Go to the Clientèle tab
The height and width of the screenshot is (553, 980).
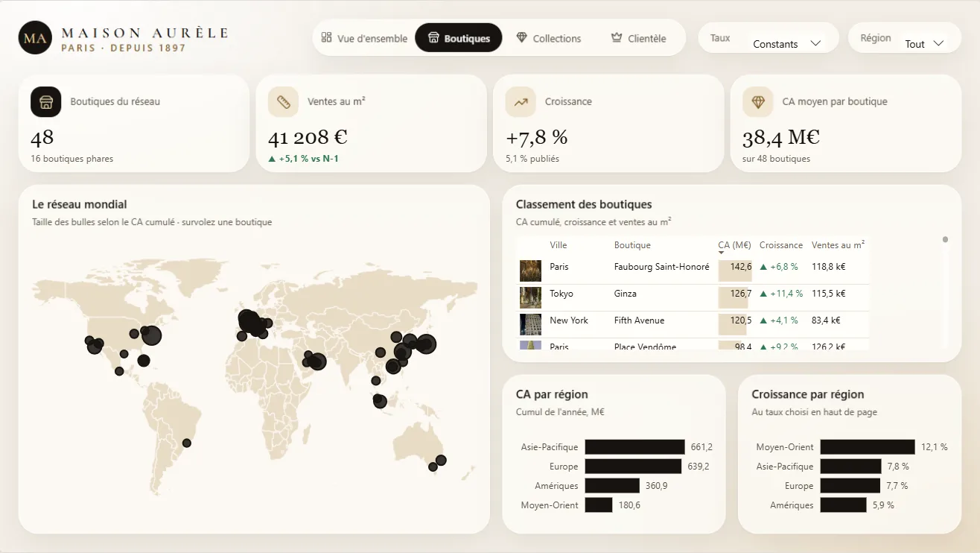638,38
